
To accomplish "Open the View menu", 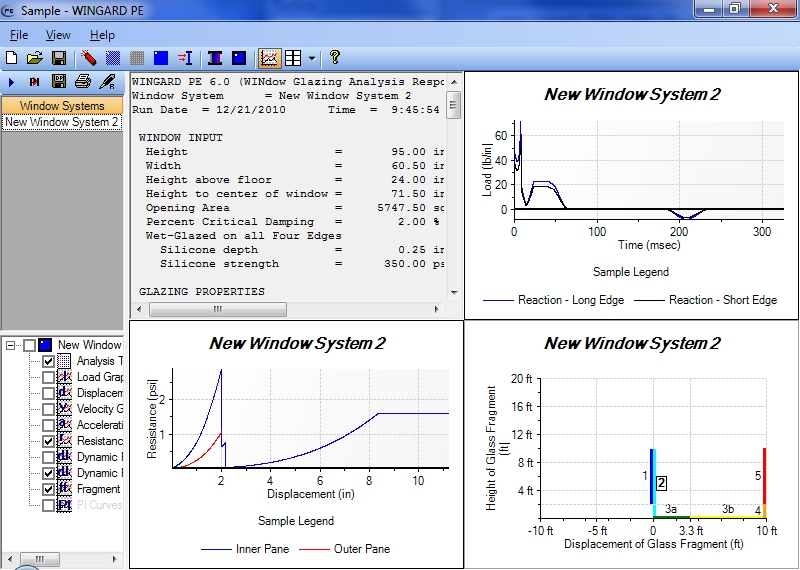I will 58,35.
